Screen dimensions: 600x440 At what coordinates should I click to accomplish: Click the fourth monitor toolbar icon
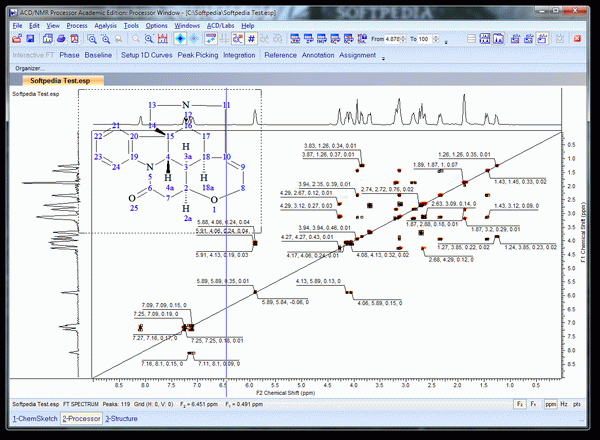pos(335,39)
